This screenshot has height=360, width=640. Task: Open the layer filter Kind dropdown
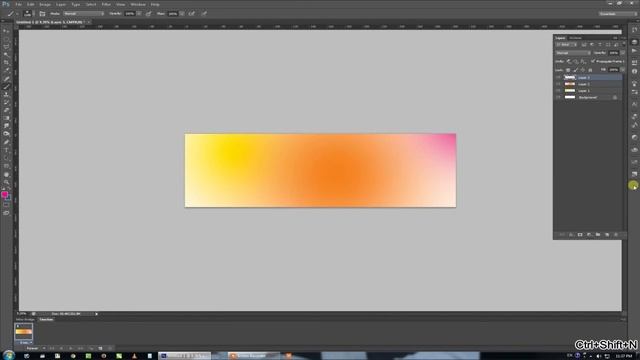click(566, 44)
